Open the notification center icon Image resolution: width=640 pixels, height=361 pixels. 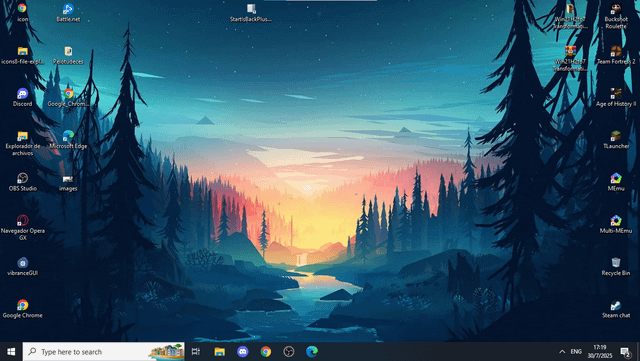[x=625, y=352]
